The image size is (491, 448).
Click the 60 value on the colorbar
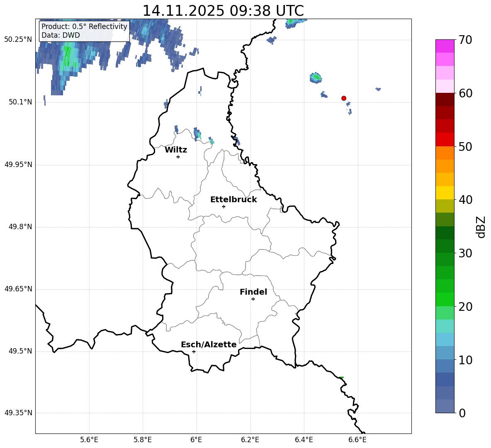click(465, 93)
